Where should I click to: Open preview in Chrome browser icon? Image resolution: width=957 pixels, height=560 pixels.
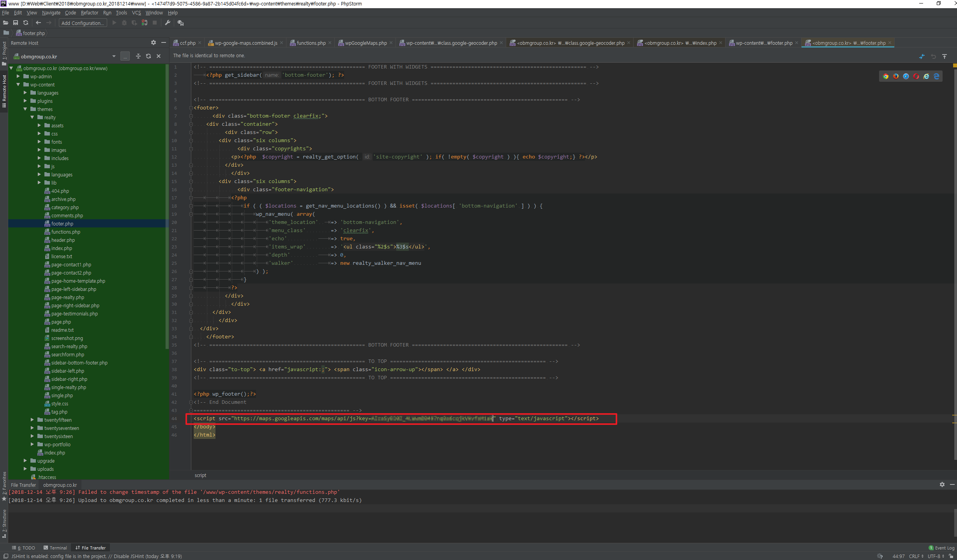click(886, 76)
